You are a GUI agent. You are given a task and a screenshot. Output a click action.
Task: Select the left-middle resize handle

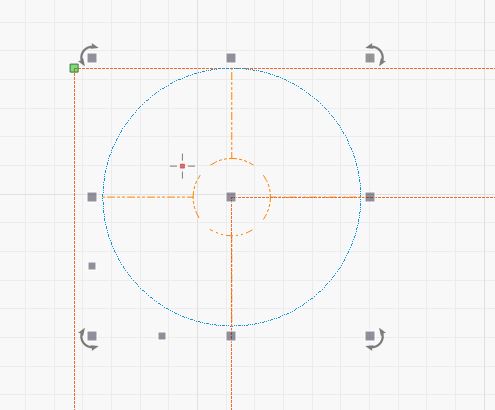point(92,197)
